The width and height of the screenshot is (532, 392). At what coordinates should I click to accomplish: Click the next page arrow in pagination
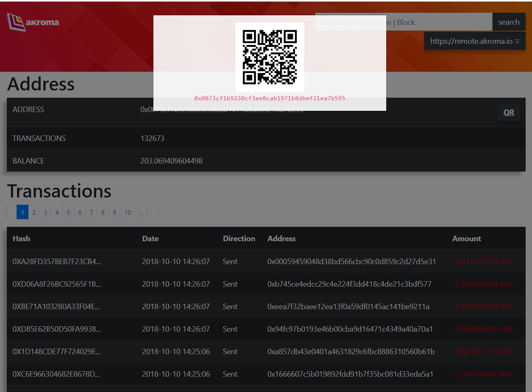[152, 212]
